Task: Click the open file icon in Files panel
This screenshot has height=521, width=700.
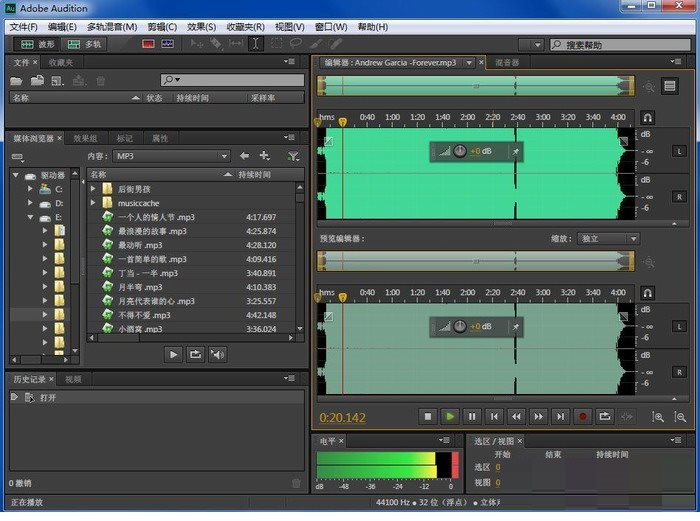Action: [17, 81]
